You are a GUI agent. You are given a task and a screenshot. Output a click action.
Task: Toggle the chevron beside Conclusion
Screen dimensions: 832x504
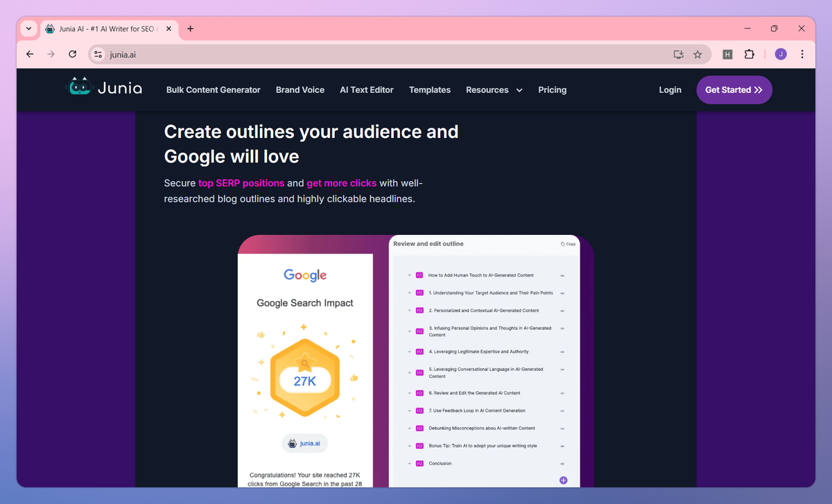click(409, 463)
